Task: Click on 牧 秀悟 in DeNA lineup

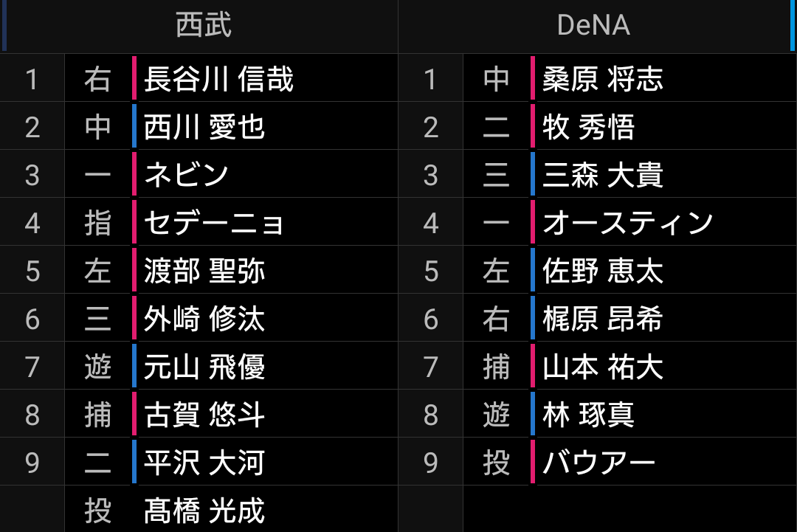Action: pyautogui.click(x=589, y=127)
